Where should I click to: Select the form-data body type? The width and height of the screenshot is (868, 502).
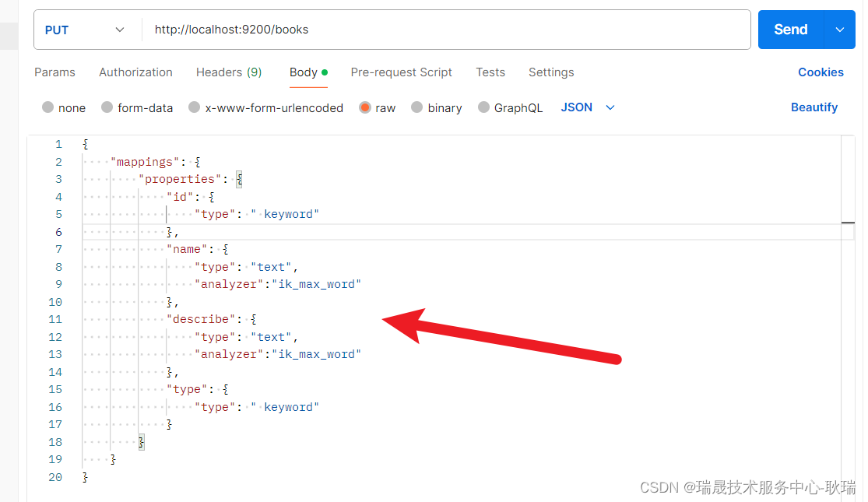coord(137,107)
